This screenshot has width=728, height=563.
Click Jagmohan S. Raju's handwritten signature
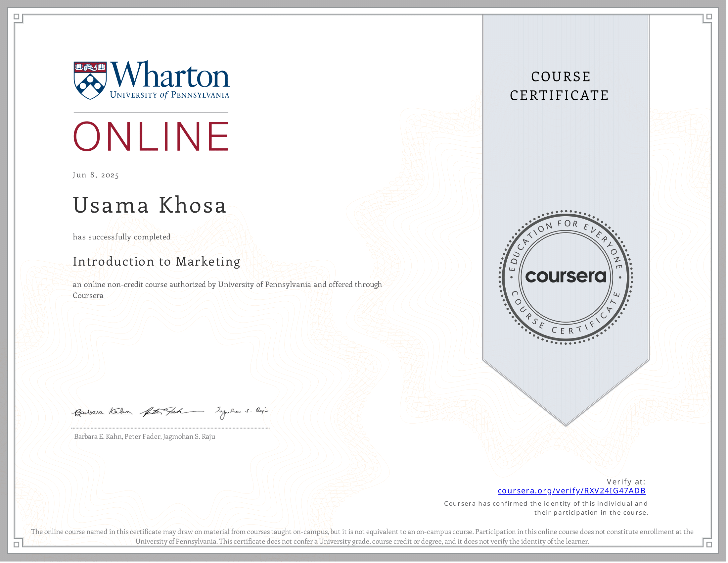(x=242, y=413)
